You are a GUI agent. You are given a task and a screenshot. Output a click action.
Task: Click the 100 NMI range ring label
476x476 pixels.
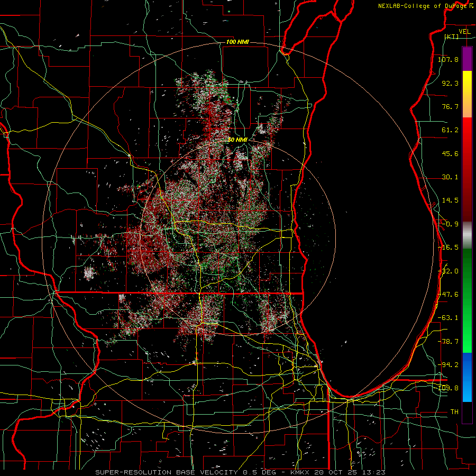[x=237, y=42]
